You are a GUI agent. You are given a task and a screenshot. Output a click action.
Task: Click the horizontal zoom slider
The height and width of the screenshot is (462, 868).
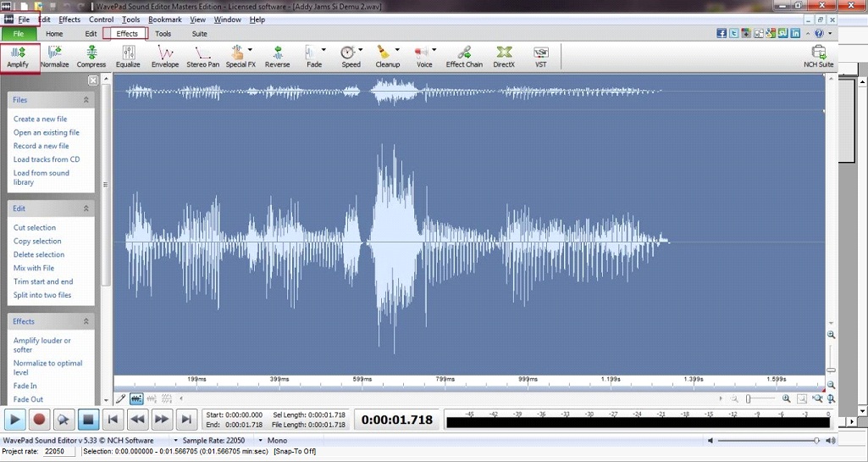[760, 398]
